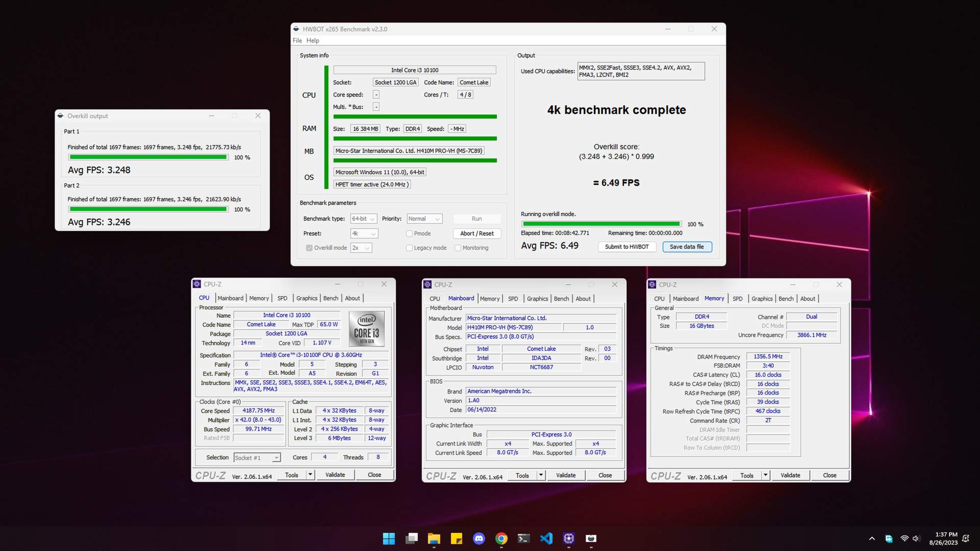
Task: Open Task View on the taskbar
Action: tap(411, 538)
